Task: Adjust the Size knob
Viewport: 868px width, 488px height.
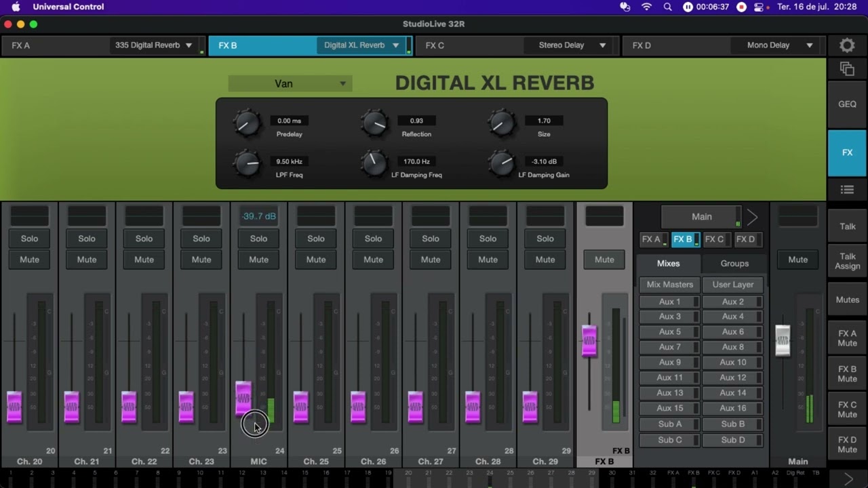Action: [x=502, y=123]
